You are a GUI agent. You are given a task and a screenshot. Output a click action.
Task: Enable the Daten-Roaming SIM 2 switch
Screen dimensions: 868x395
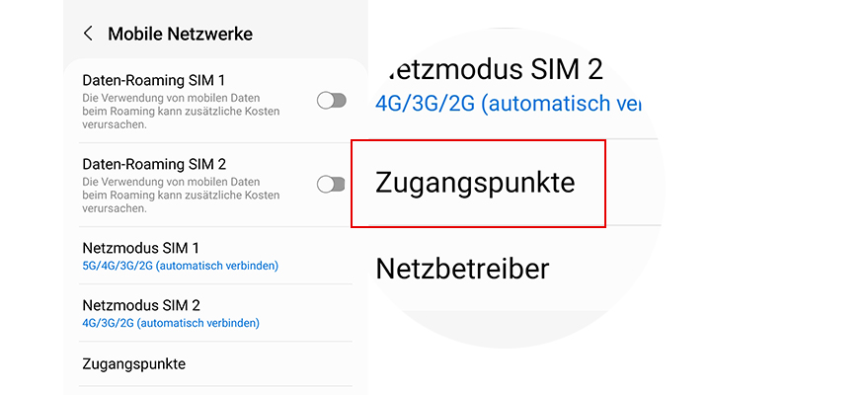pos(331,184)
